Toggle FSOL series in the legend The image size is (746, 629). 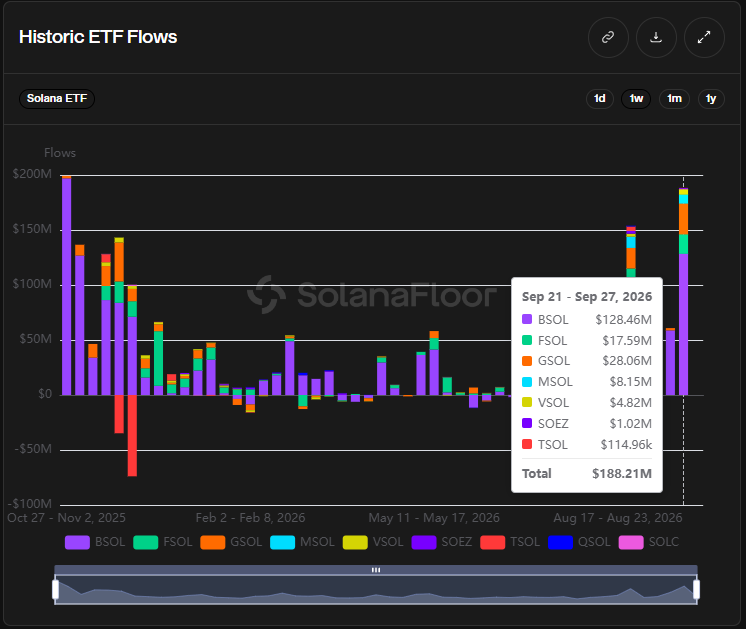click(163, 542)
